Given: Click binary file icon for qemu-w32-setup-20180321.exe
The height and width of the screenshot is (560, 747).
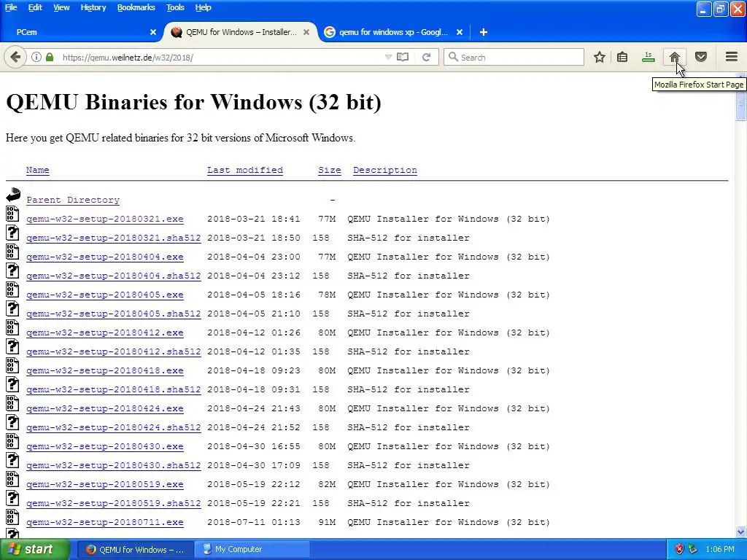Looking at the screenshot, I should [x=12, y=214].
